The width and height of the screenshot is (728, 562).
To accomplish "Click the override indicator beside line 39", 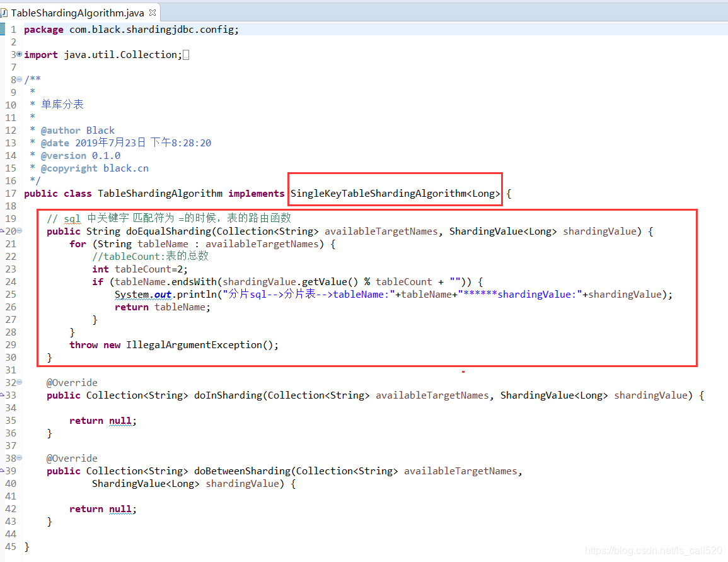I will [x=2, y=471].
